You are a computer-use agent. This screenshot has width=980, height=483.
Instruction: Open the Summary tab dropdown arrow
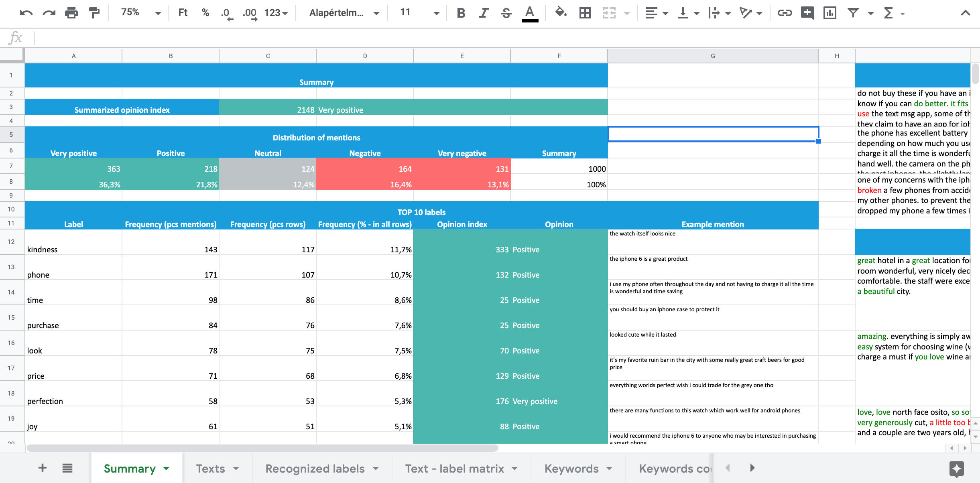point(166,469)
